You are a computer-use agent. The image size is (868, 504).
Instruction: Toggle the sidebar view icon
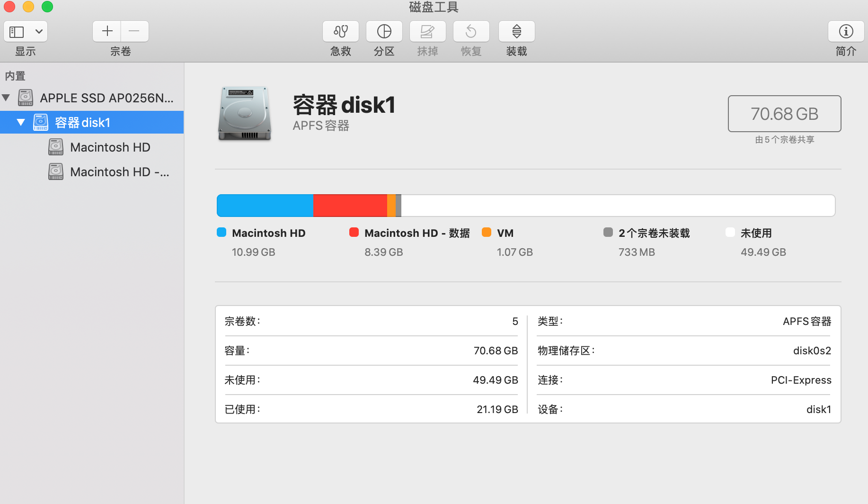pyautogui.click(x=17, y=32)
